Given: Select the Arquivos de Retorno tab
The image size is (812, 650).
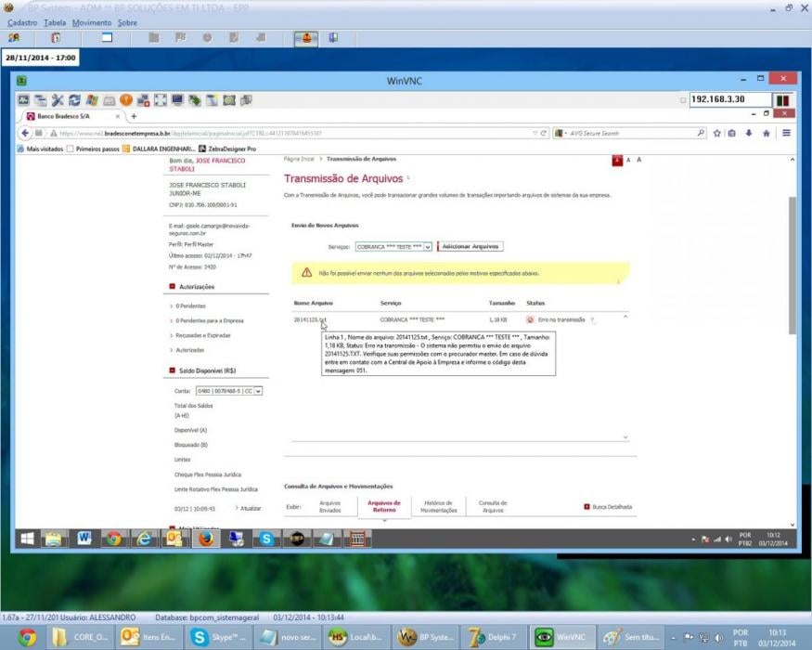Looking at the screenshot, I should point(384,506).
